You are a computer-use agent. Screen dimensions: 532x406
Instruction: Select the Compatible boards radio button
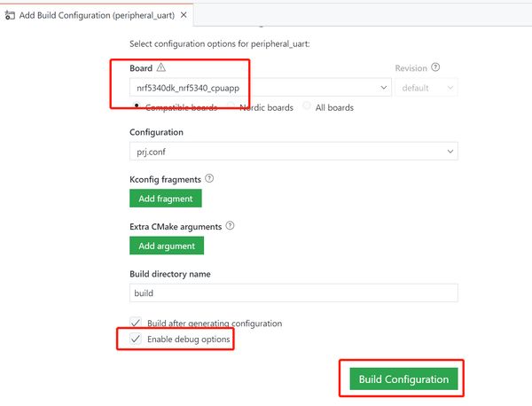pos(136,107)
